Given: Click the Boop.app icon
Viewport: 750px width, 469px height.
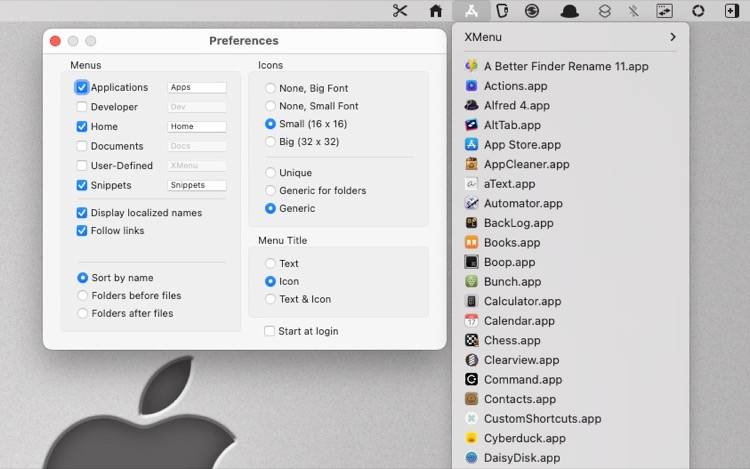Looking at the screenshot, I should pos(471,262).
